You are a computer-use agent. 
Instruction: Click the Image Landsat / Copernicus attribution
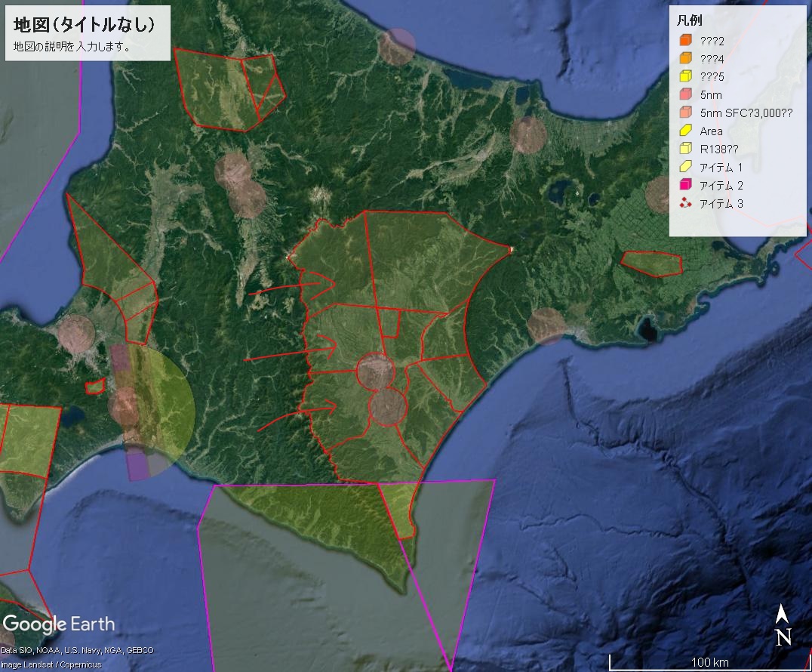pos(51,664)
